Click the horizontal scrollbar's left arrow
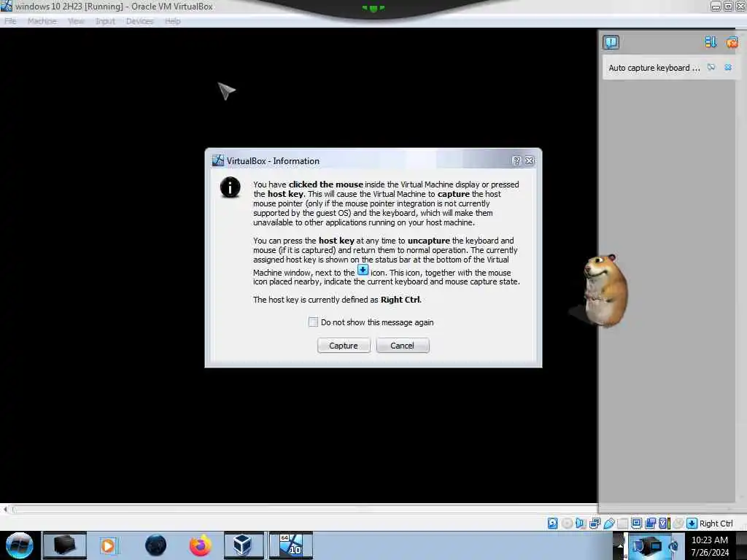Viewport: 747px width, 560px height. click(5, 509)
